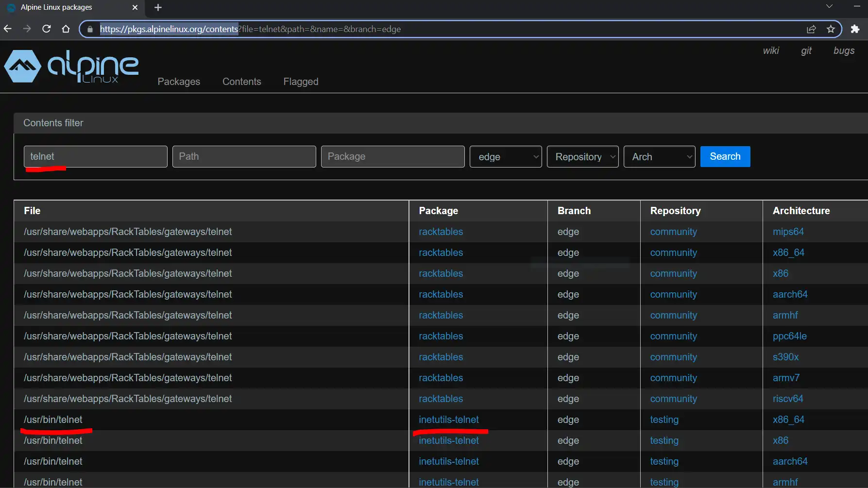
Task: Click the blue Search button
Action: point(725,156)
